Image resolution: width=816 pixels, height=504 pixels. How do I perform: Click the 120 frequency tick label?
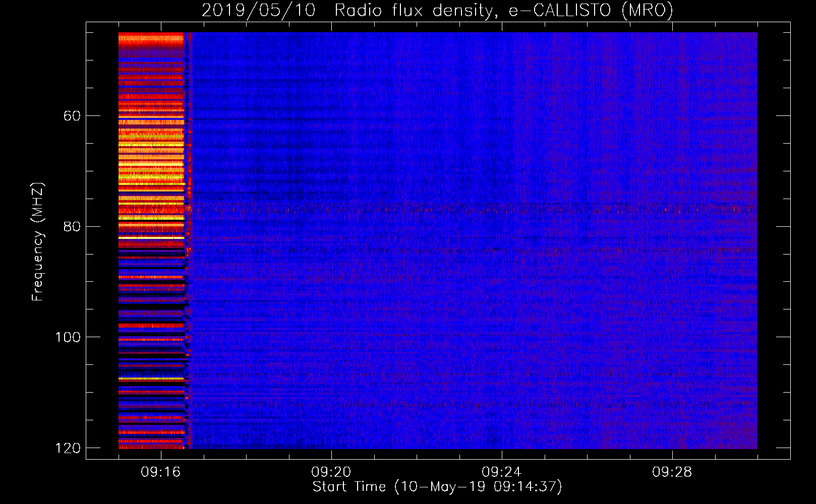click(x=68, y=448)
